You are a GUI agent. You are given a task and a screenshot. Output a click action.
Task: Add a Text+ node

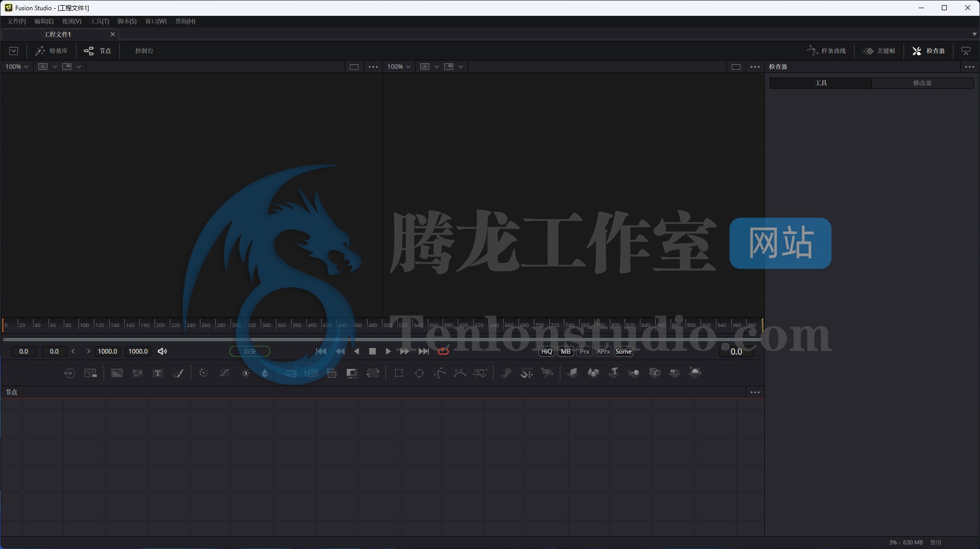(158, 373)
